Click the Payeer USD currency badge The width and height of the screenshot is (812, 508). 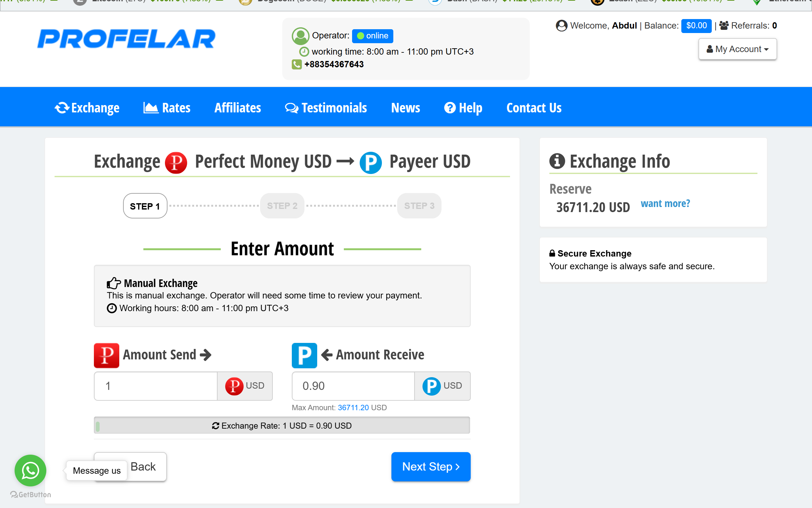(442, 386)
